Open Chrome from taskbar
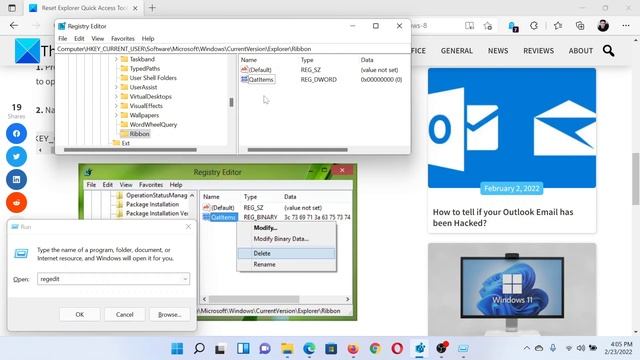Screen dimensions: 640x360 click(x=375, y=349)
